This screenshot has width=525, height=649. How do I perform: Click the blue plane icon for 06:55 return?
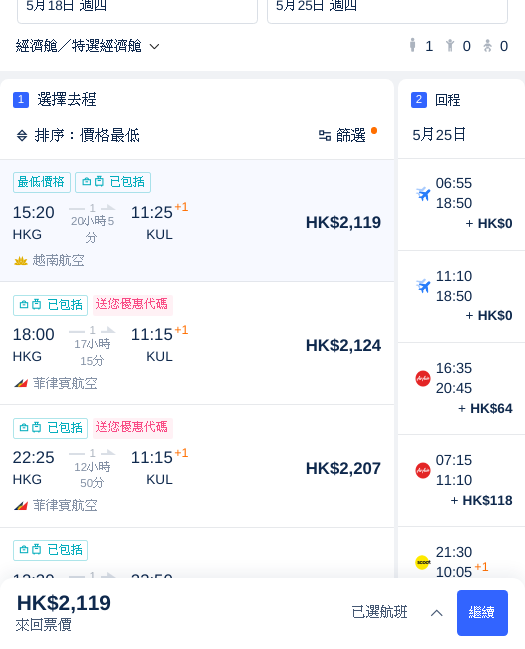coord(423,193)
